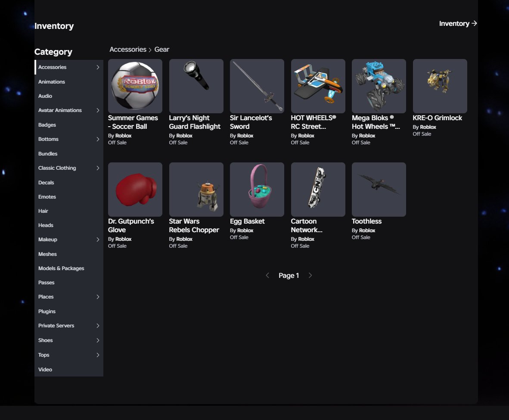Open the HOT WHEELS RC Street plane thumbnail
509x420 pixels.
318,86
